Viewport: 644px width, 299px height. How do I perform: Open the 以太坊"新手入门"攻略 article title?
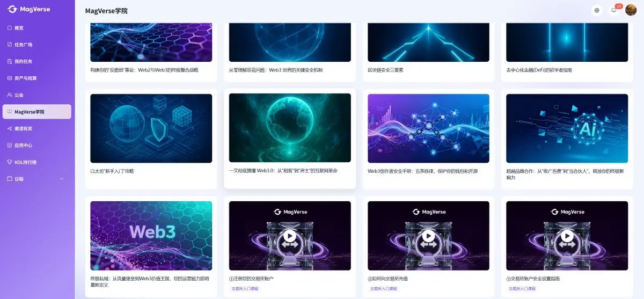coord(112,171)
